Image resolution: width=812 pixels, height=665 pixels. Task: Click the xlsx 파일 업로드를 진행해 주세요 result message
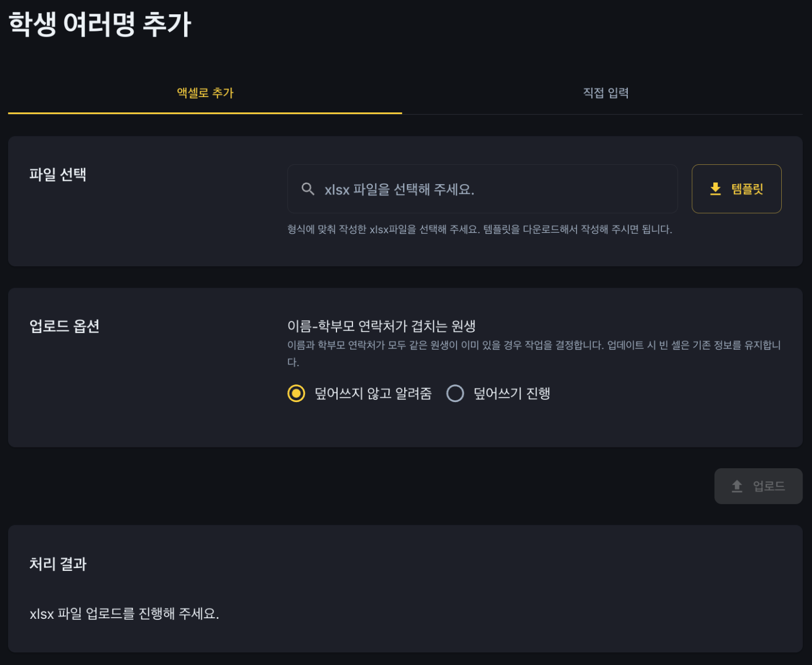pyautogui.click(x=124, y=614)
